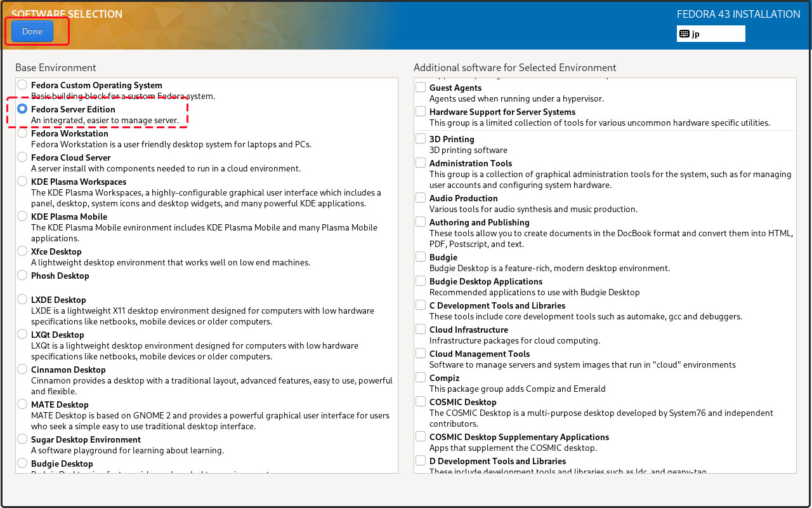Select Sugar Desktop Environment option
The image size is (812, 508).
(x=23, y=439)
